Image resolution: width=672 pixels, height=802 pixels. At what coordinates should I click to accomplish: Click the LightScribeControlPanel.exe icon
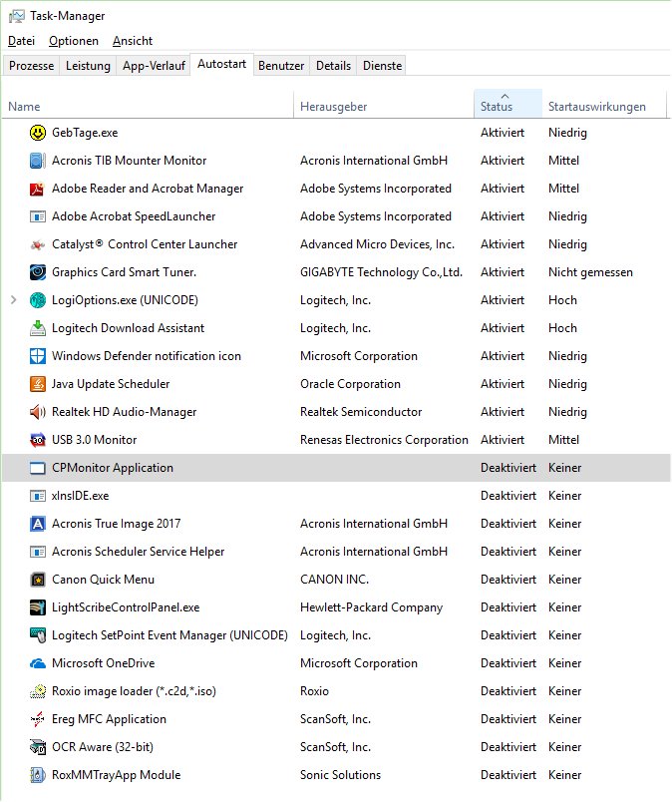[x=37, y=607]
